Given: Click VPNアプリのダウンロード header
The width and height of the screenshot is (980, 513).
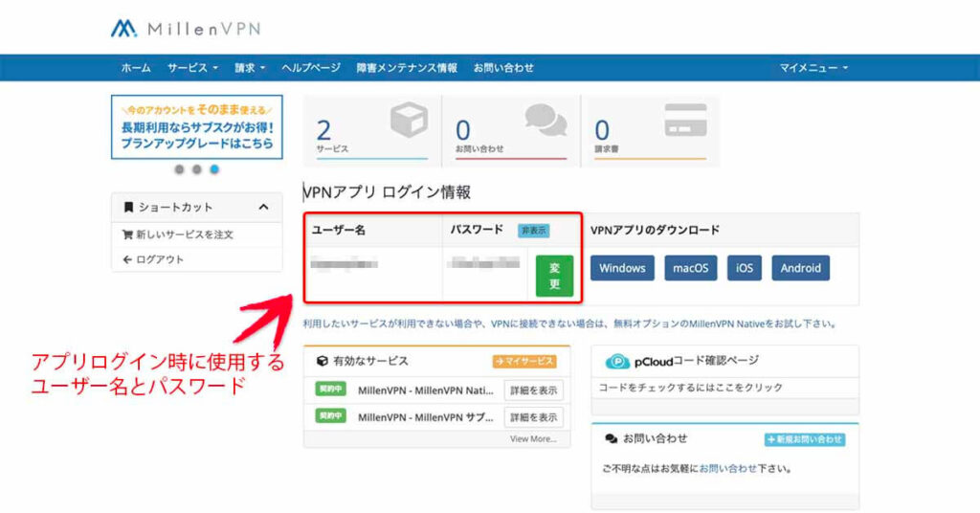Looking at the screenshot, I should 655,230.
